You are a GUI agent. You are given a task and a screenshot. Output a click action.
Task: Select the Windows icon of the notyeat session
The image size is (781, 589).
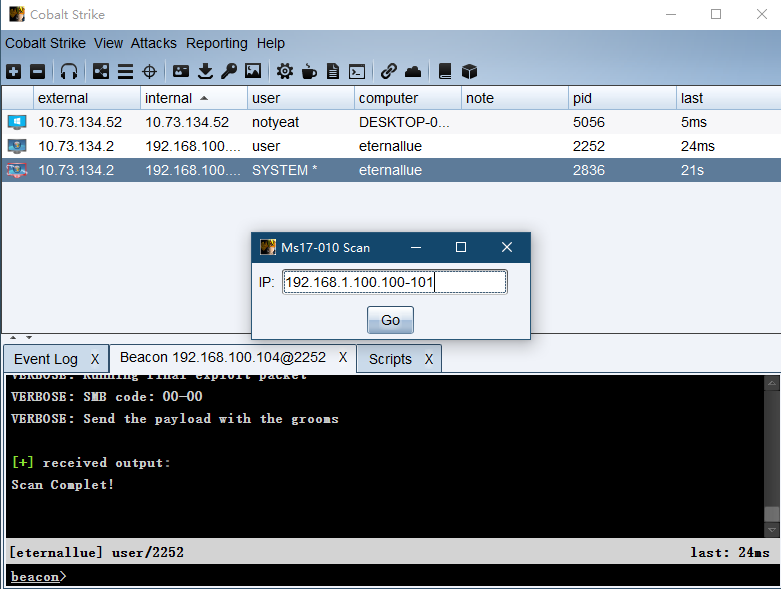(17, 122)
